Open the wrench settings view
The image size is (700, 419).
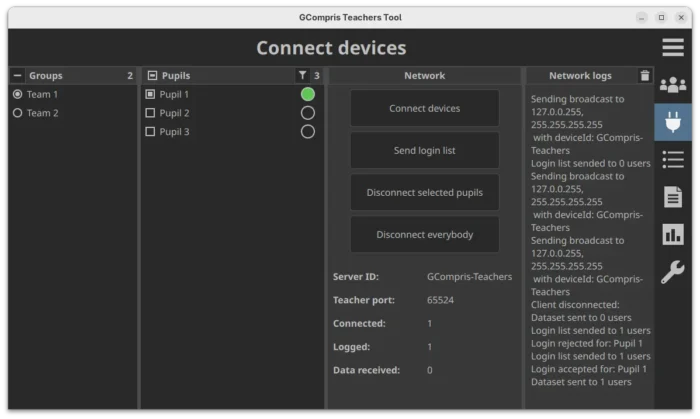coord(673,271)
